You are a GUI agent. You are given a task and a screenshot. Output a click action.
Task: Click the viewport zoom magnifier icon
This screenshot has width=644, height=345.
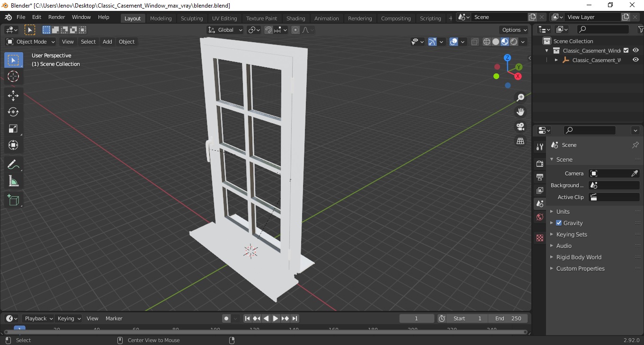pos(520,98)
